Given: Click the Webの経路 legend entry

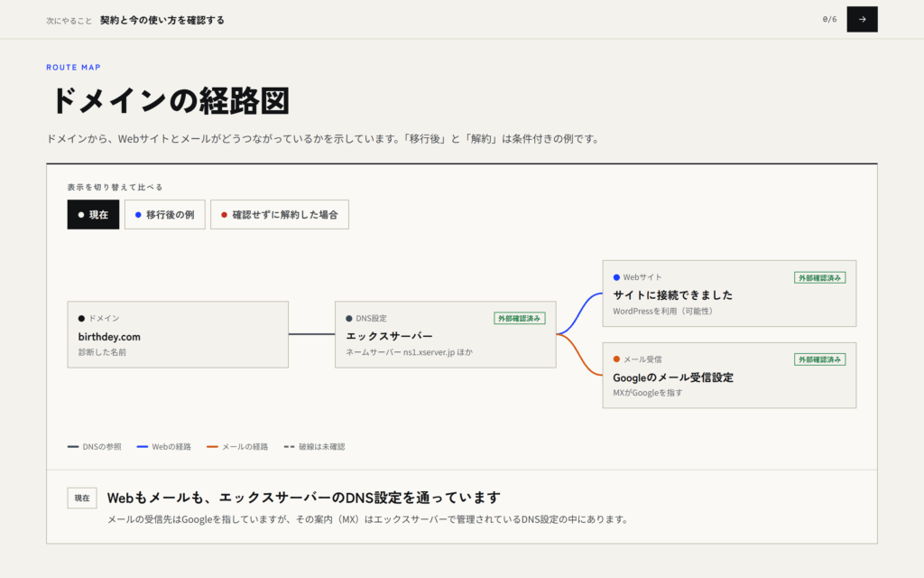Looking at the screenshot, I should coord(164,447).
